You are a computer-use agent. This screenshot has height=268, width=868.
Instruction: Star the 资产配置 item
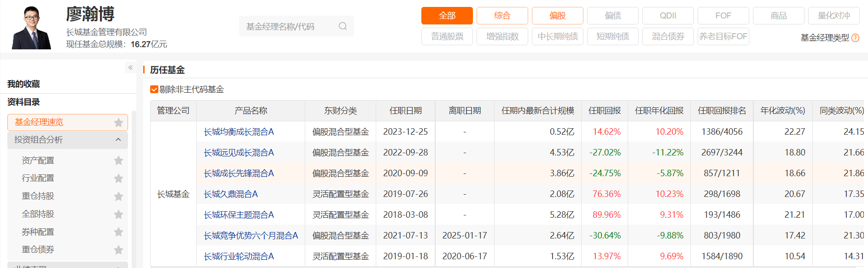[118, 161]
